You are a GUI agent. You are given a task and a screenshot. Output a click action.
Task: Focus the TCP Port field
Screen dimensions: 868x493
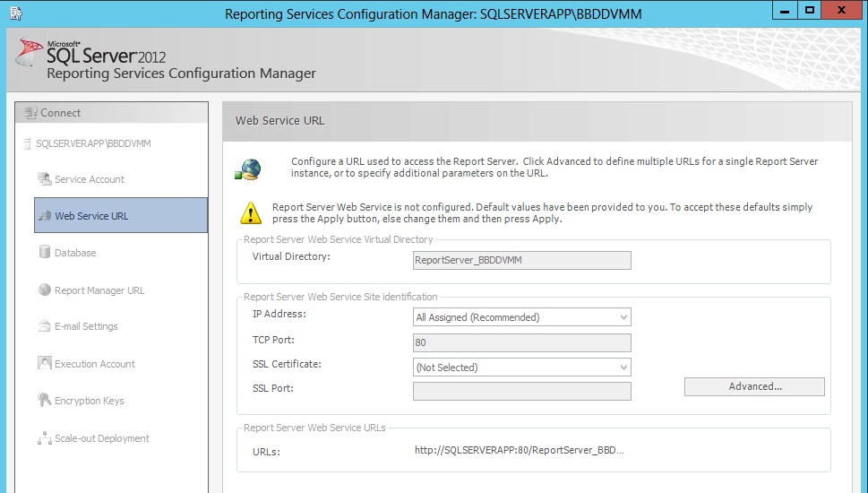pos(521,342)
